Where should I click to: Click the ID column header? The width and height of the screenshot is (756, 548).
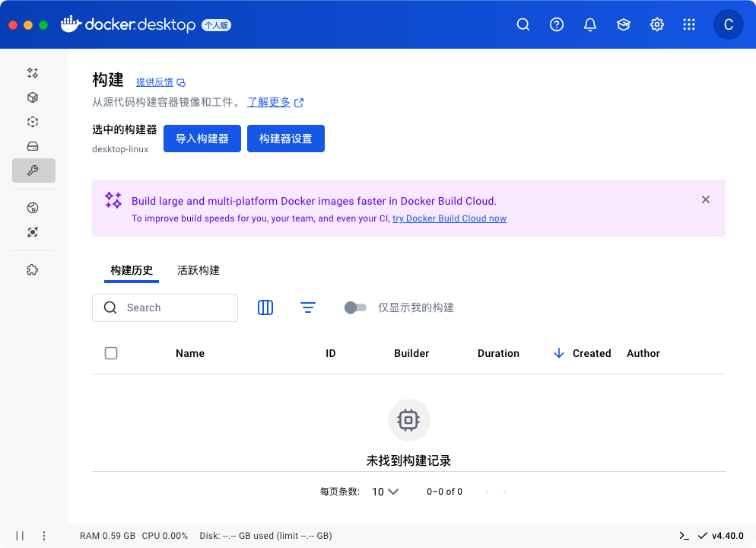click(331, 353)
